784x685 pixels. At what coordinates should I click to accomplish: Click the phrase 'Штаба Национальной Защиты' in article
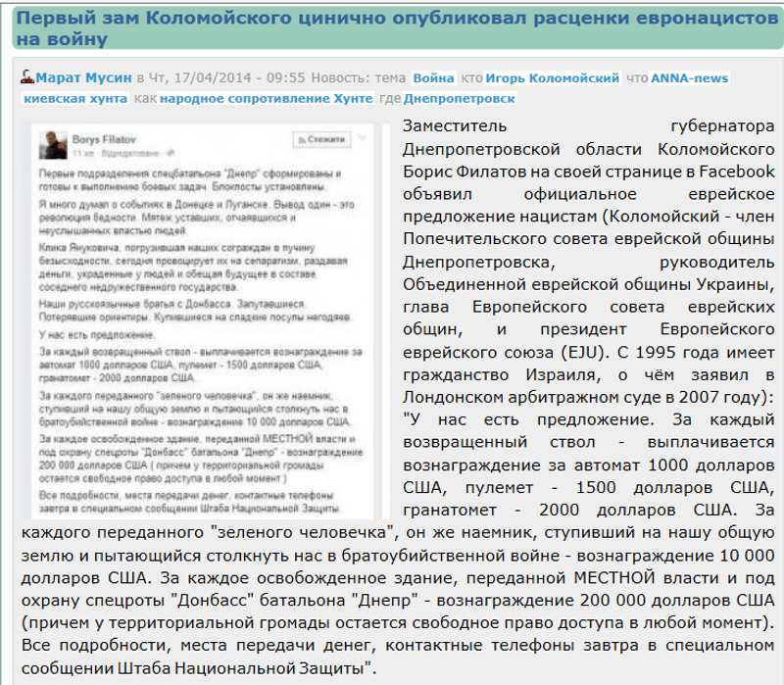tap(240, 668)
